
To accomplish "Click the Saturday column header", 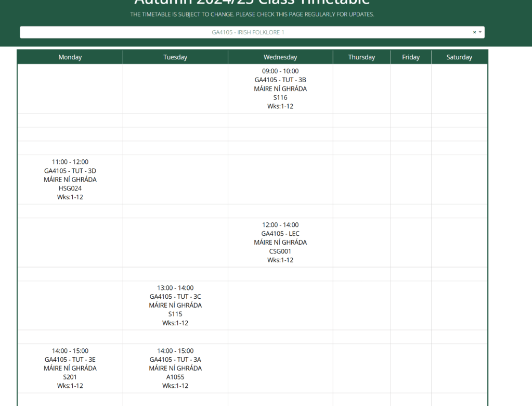I will pyautogui.click(x=459, y=57).
